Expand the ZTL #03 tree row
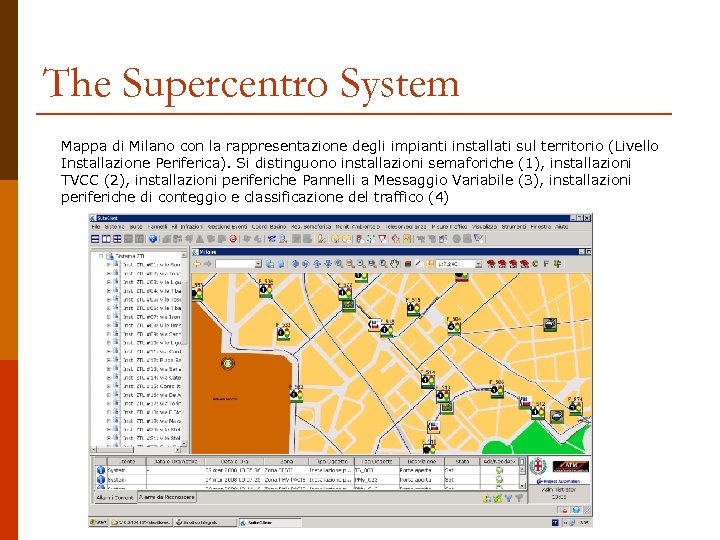Viewport: 720px width, 540px height. [109, 282]
